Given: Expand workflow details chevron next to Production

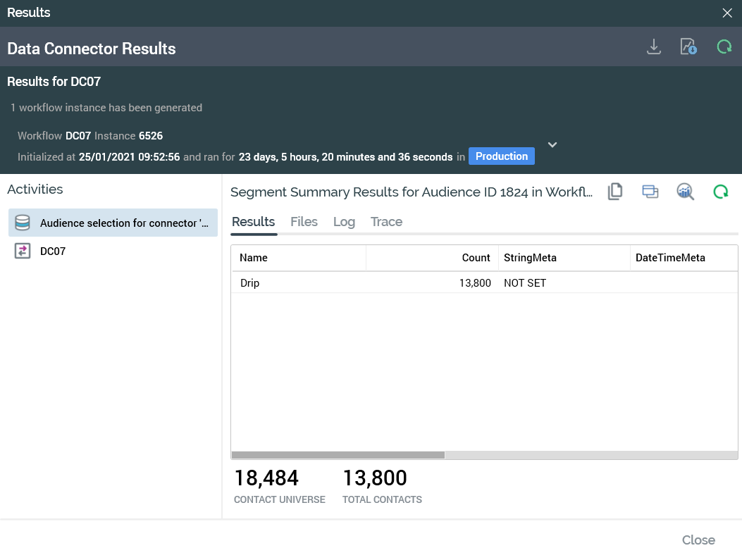Looking at the screenshot, I should 552,144.
